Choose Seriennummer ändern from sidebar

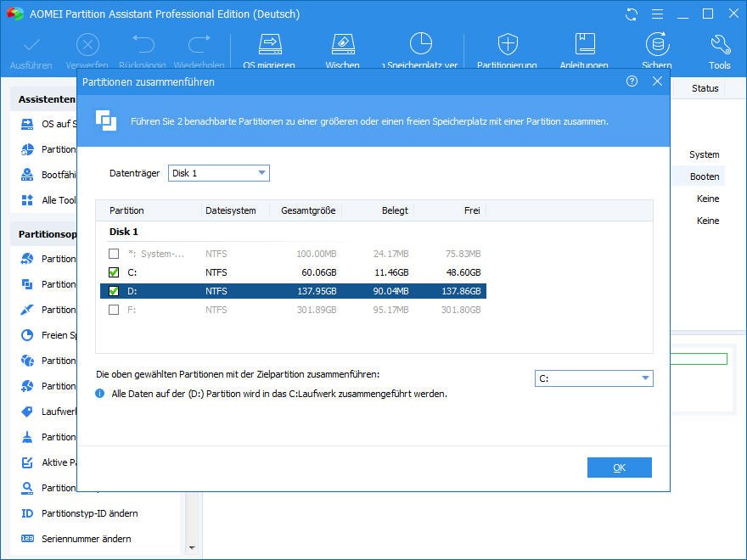click(x=86, y=539)
